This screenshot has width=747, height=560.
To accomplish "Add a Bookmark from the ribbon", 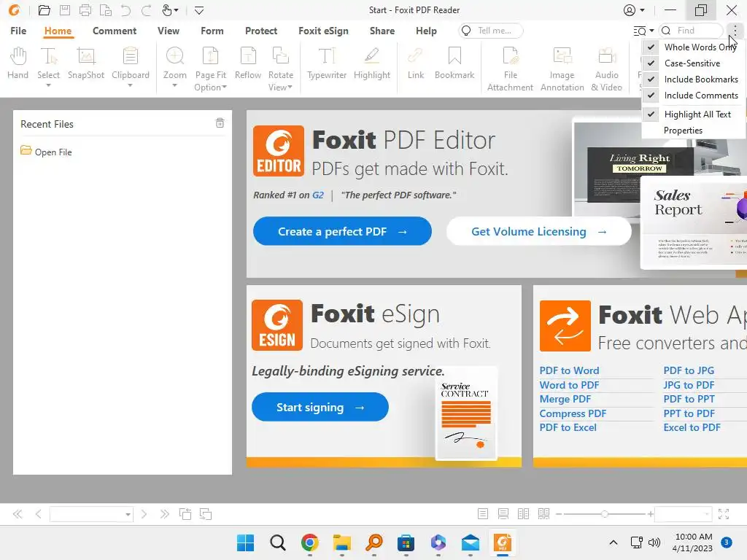I will pyautogui.click(x=454, y=63).
